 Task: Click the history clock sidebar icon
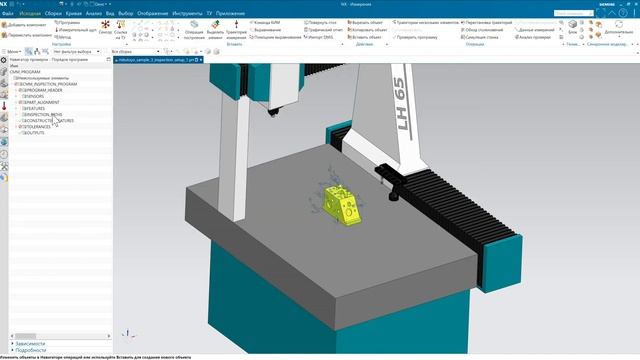(x=4, y=154)
